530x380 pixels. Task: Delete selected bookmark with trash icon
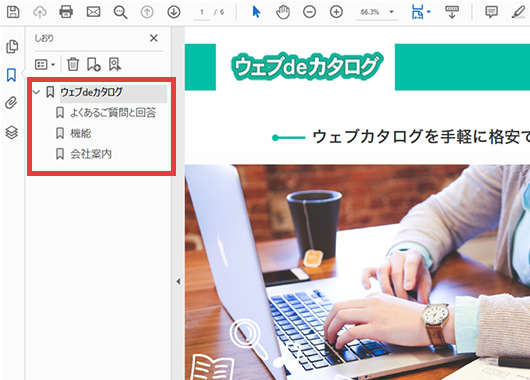point(73,64)
